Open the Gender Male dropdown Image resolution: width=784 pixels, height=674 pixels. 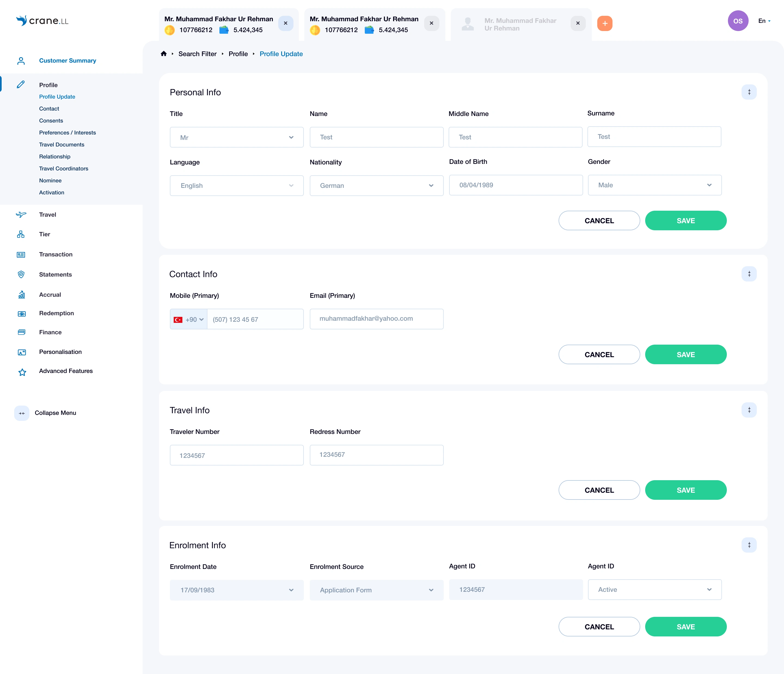pyautogui.click(x=654, y=185)
